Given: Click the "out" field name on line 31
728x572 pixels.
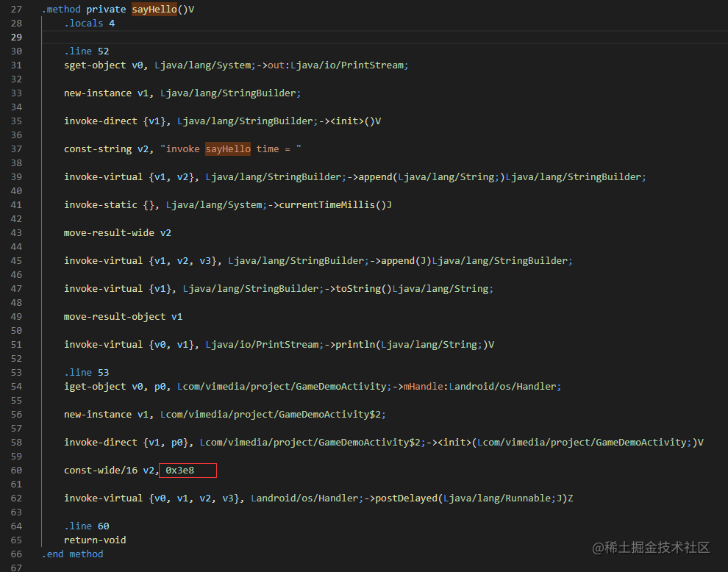Looking at the screenshot, I should [276, 65].
